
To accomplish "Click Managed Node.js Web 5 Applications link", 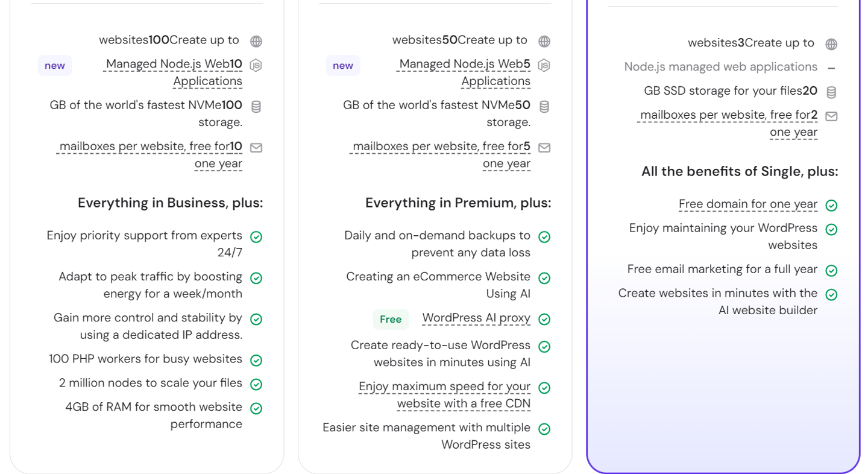I will (x=465, y=72).
